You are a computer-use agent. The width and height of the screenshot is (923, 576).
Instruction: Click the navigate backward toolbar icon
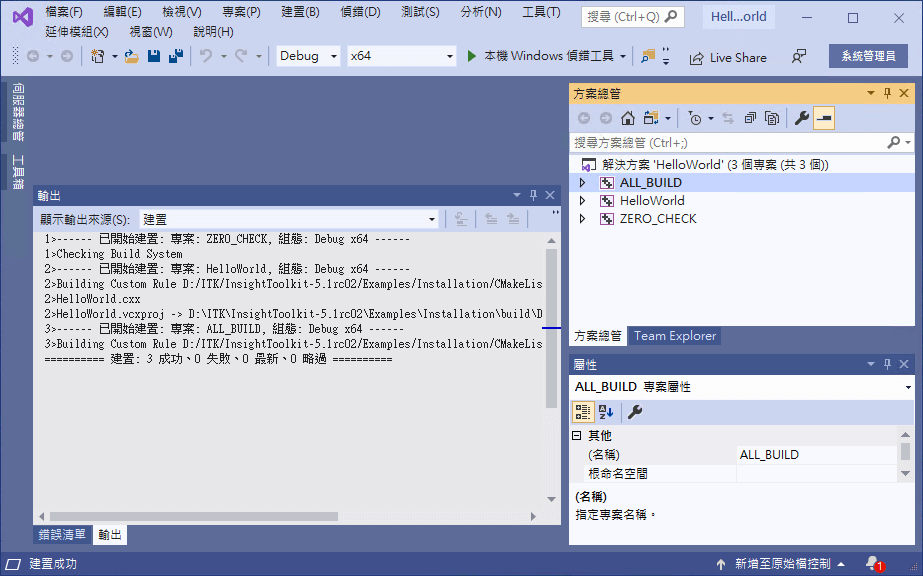33,56
